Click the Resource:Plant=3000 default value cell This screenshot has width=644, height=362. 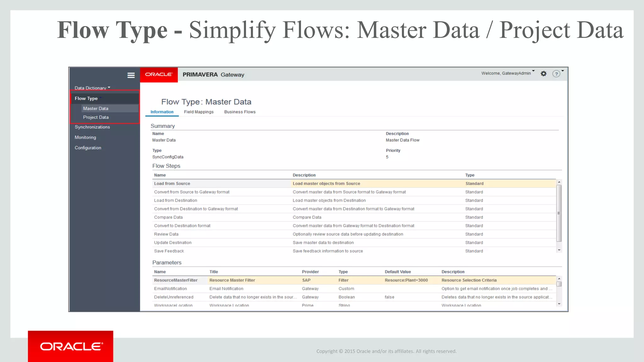(x=406, y=280)
